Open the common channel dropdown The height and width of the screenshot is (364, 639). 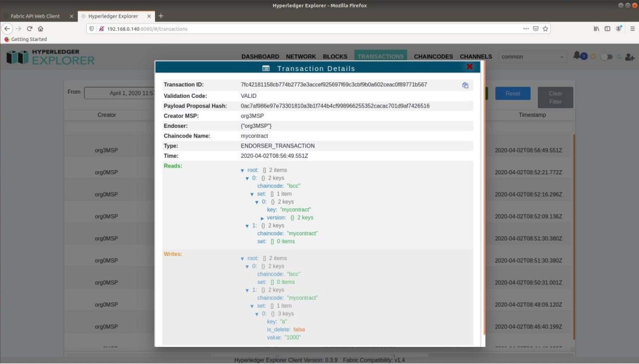coord(532,57)
